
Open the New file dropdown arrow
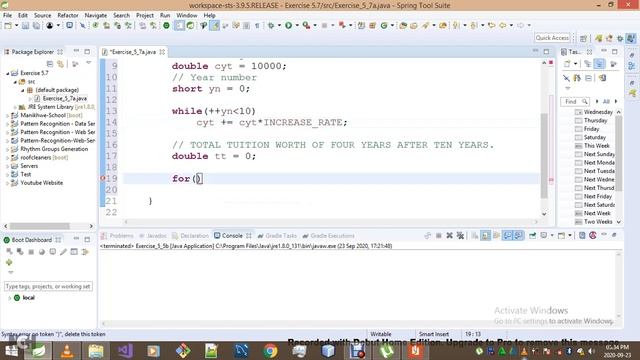(16, 26)
